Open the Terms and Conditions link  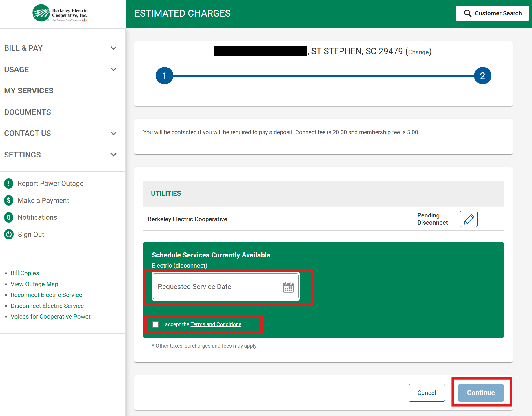point(216,324)
